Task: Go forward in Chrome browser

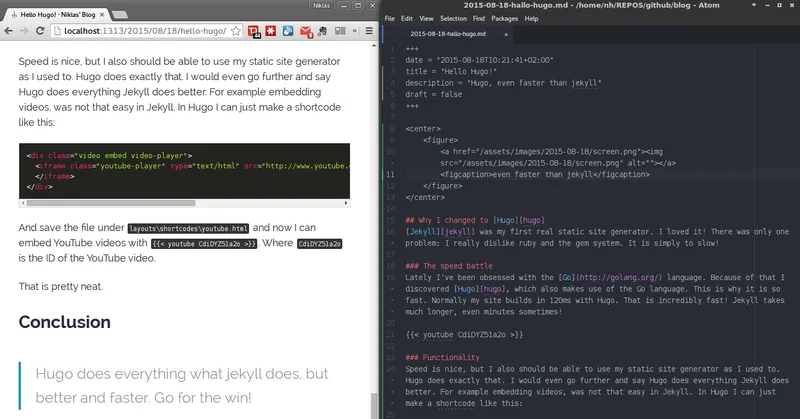Action: pyautogui.click(x=24, y=31)
